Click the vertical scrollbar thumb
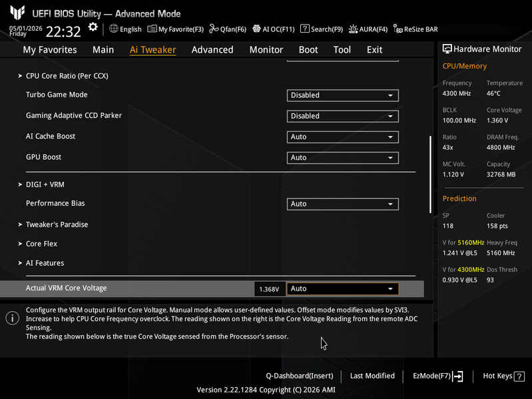The image size is (532, 399). tap(430, 175)
